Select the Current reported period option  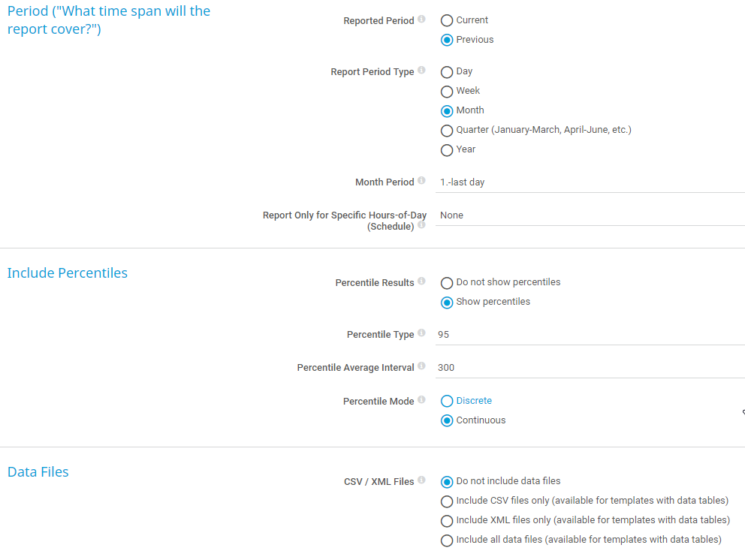[447, 20]
